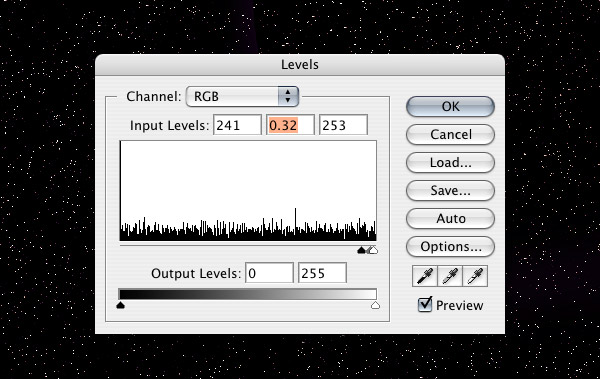Click the Save... button

point(450,190)
